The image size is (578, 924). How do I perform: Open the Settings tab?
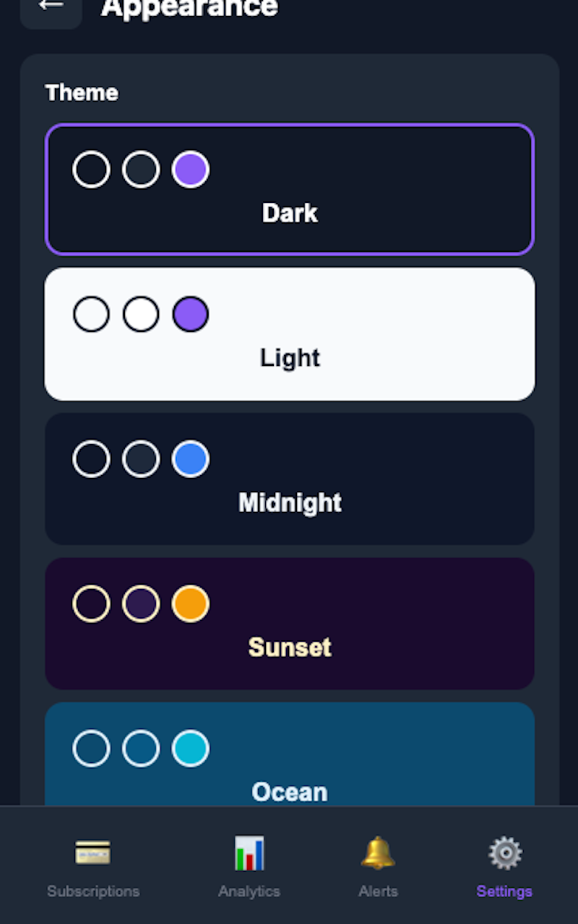504,866
